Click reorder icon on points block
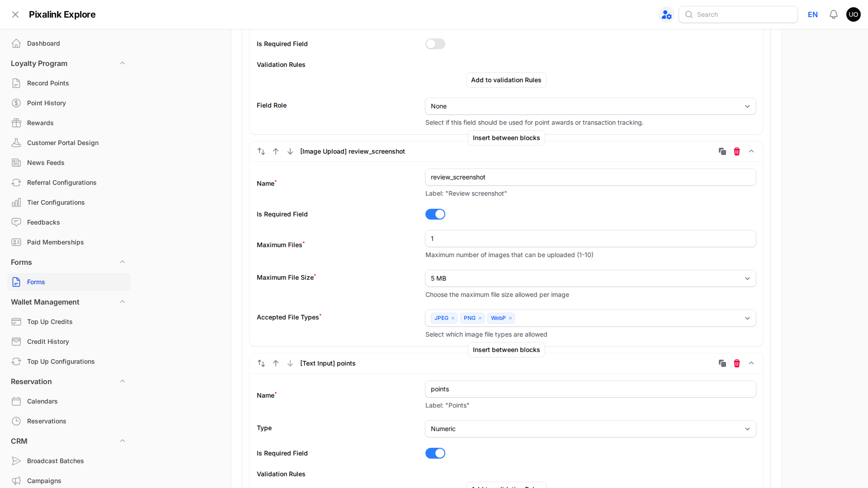 261,363
